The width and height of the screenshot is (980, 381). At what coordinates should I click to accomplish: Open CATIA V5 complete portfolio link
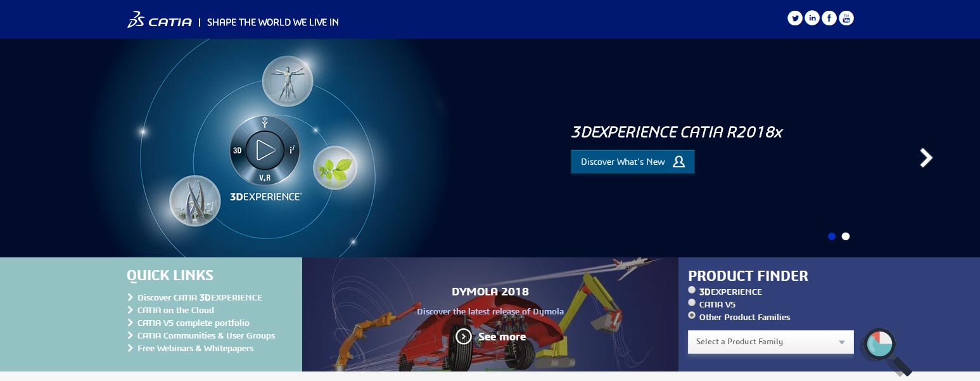point(193,323)
